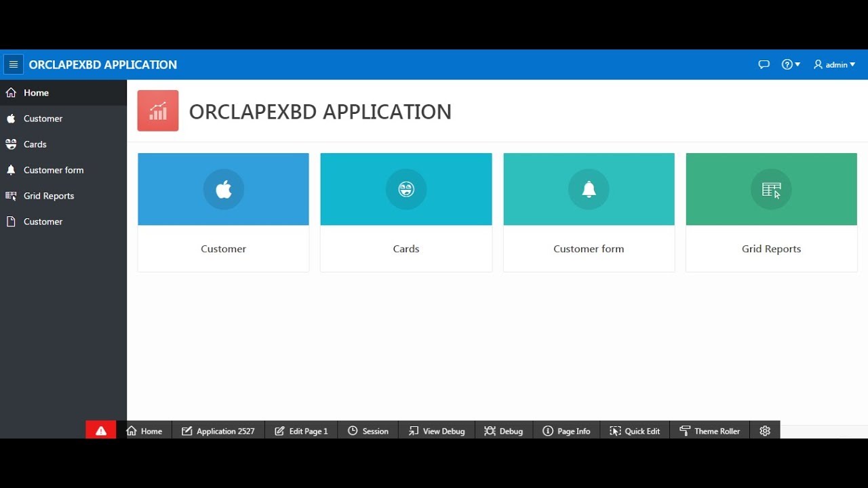Click Edit Page 1 button
Viewport: 868px width, 488px height.
tap(301, 431)
